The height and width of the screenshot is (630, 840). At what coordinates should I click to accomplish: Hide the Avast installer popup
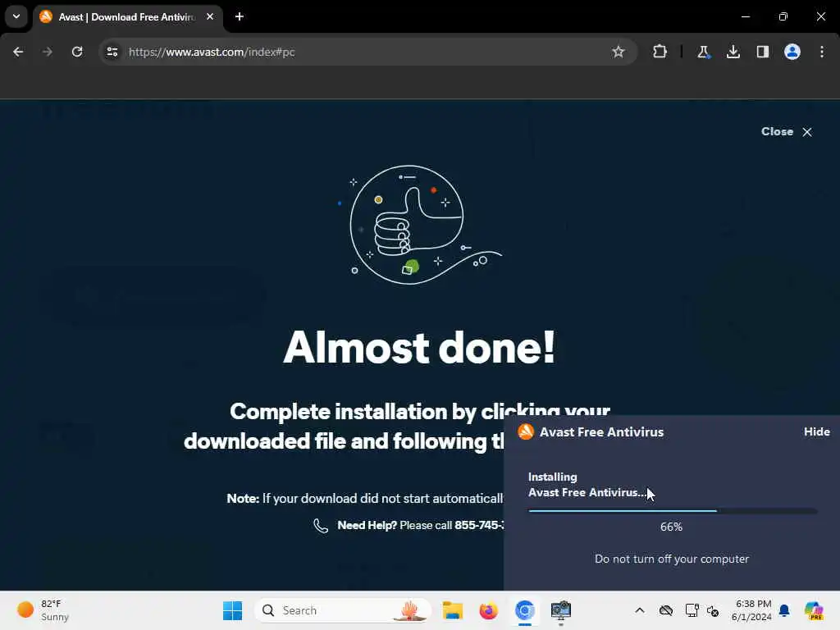coord(816,431)
